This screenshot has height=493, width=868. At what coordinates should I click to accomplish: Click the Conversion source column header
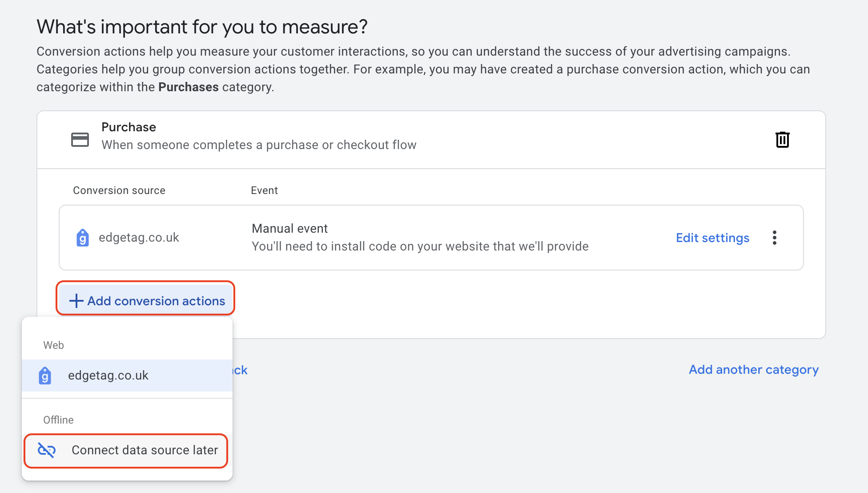pyautogui.click(x=119, y=190)
